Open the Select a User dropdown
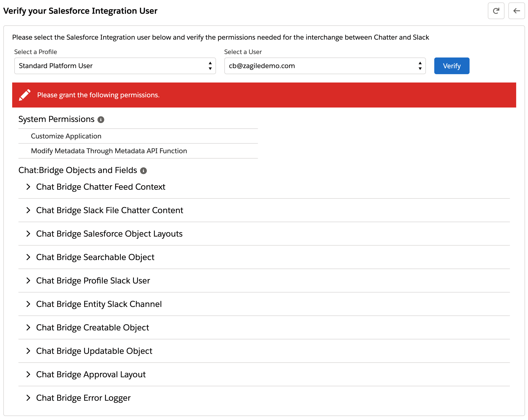Image resolution: width=528 pixels, height=420 pixels. (325, 66)
